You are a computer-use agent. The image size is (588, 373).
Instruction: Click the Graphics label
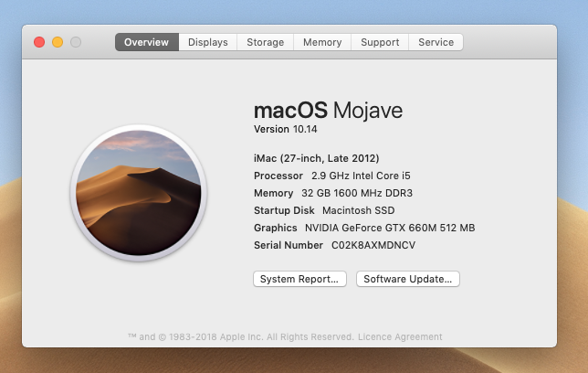[275, 228]
